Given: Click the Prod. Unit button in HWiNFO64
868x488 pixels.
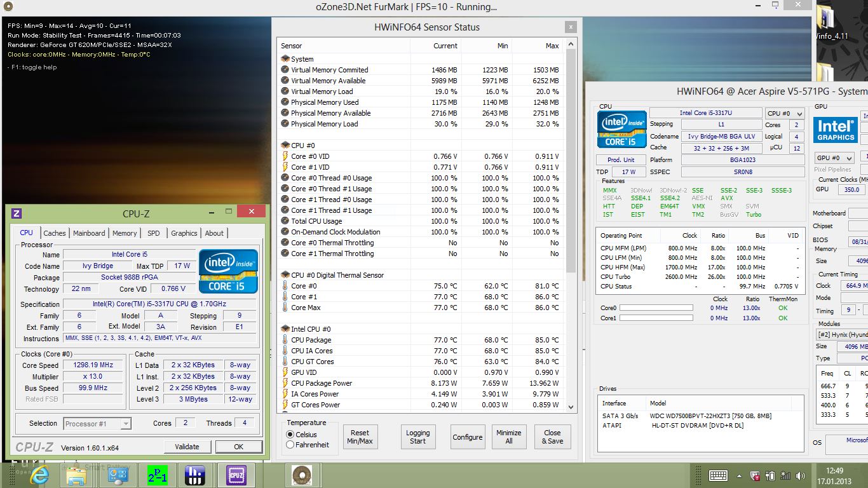Looking at the screenshot, I should (x=621, y=159).
